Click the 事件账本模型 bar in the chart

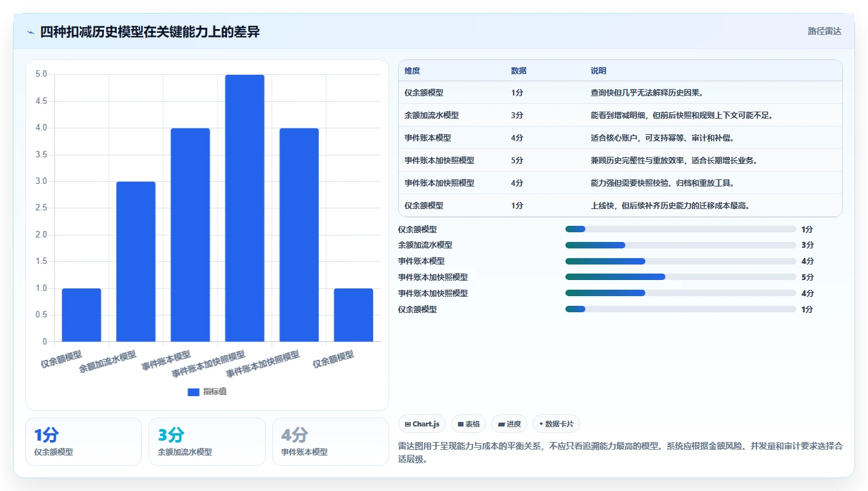[x=190, y=235]
